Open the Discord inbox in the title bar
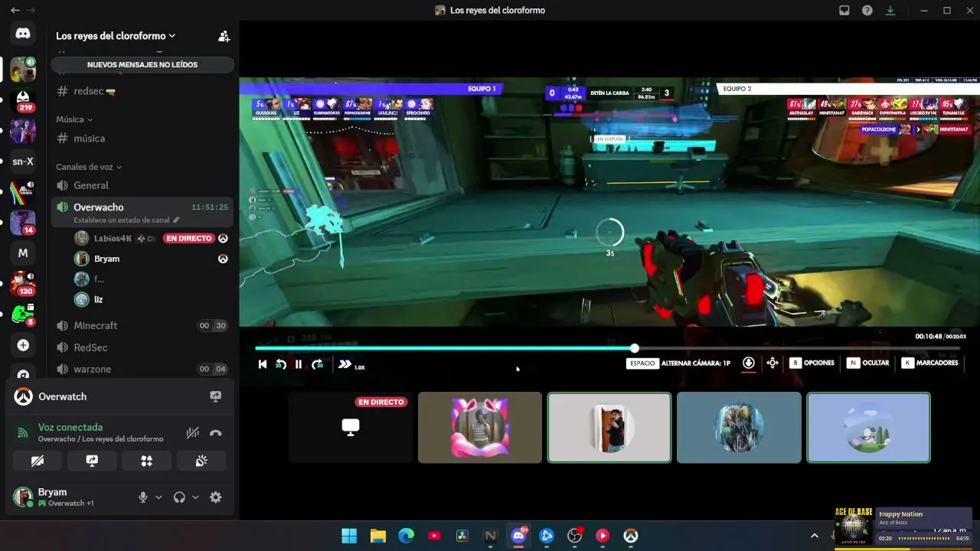 coord(844,11)
